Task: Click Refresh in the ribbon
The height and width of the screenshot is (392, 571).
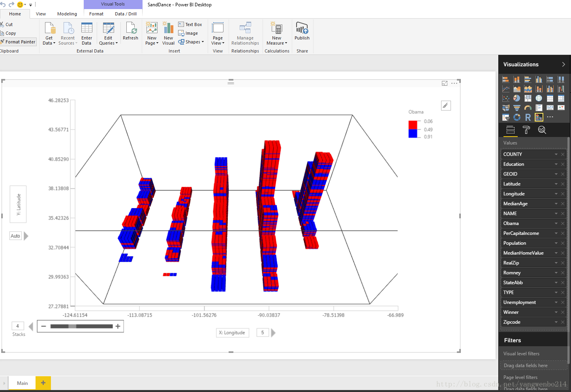Action: (x=130, y=31)
